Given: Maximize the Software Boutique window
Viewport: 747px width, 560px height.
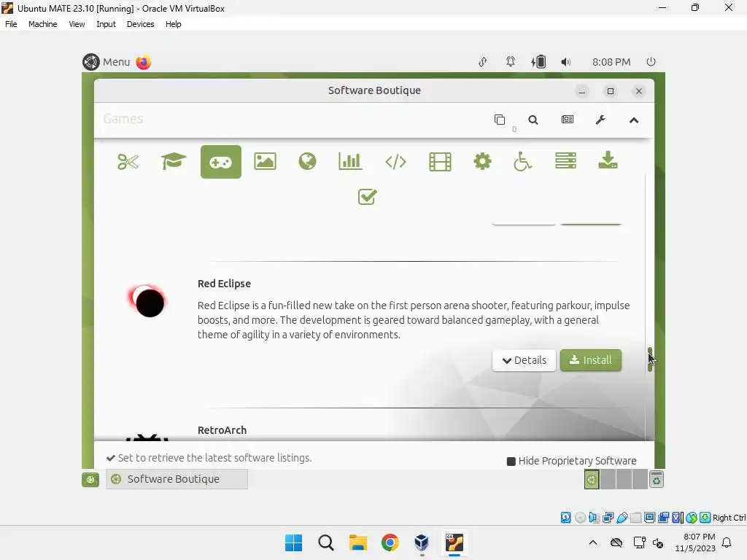Looking at the screenshot, I should (x=611, y=91).
